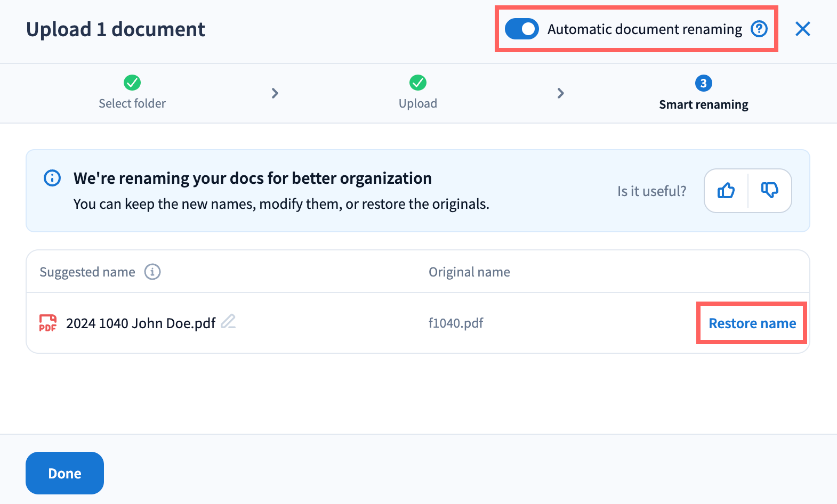
Task: Click chevron before Smart renaming step
Action: tap(560, 93)
